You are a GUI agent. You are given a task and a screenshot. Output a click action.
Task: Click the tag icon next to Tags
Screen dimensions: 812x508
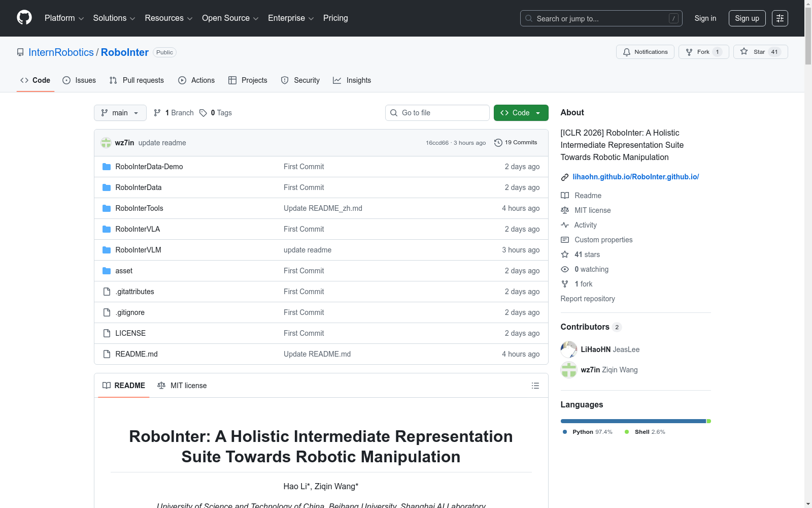click(203, 113)
